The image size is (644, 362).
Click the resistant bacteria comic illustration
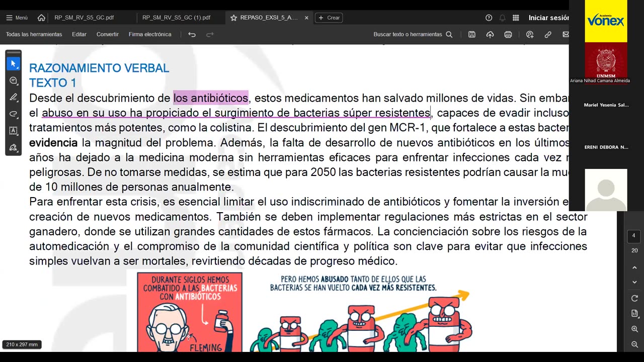(361, 312)
